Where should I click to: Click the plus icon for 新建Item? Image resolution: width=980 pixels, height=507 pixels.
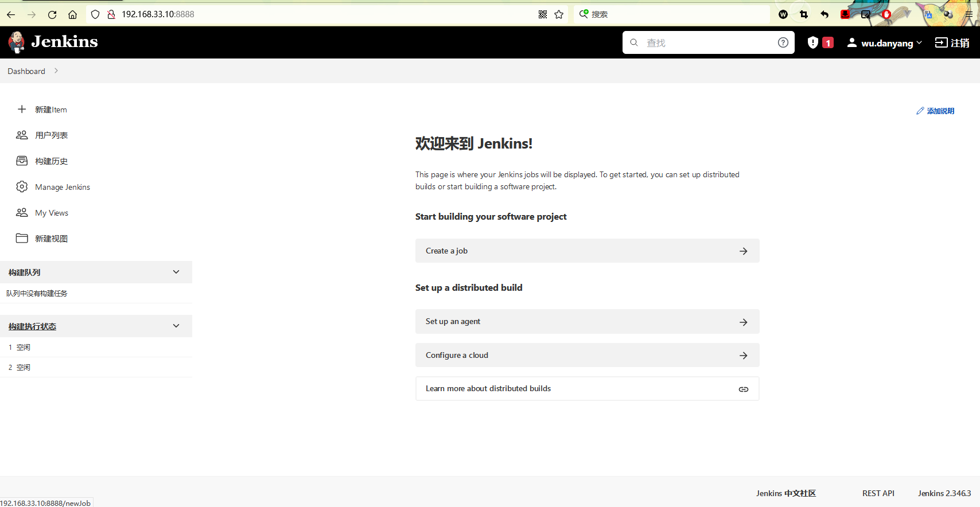pos(22,109)
